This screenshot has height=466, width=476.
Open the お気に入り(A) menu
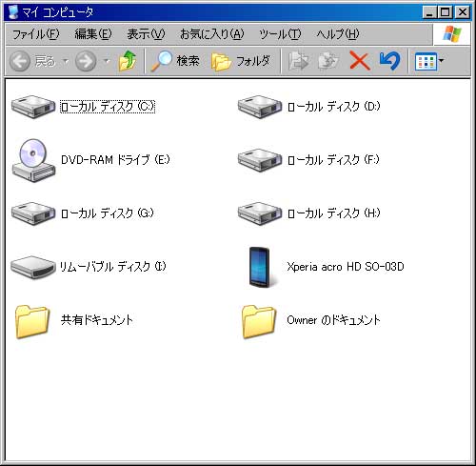click(211, 34)
